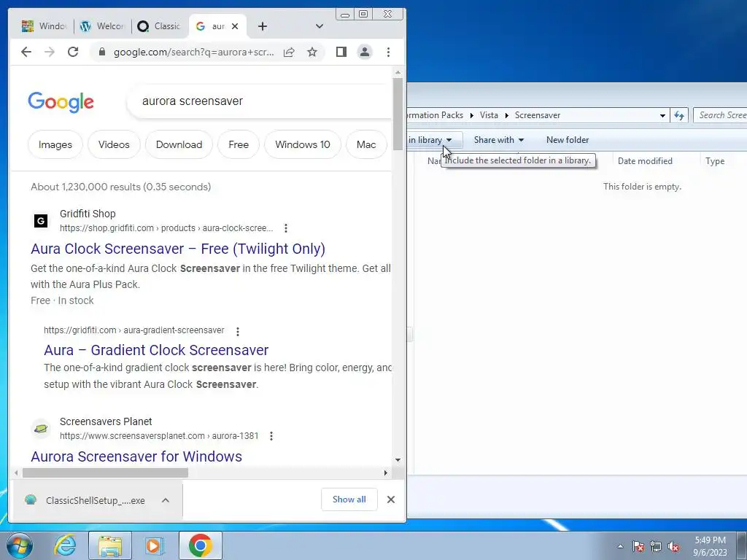Click the vertical scrollbar in Chrome

coord(398,114)
